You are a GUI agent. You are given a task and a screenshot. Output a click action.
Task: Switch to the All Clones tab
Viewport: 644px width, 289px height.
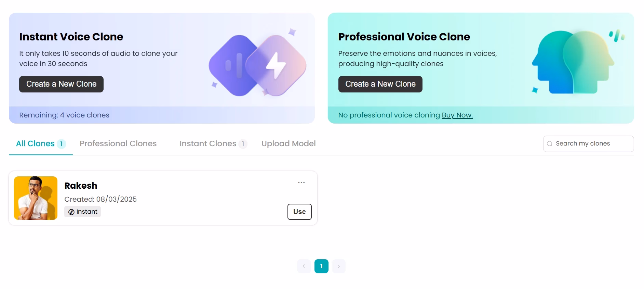(41, 144)
